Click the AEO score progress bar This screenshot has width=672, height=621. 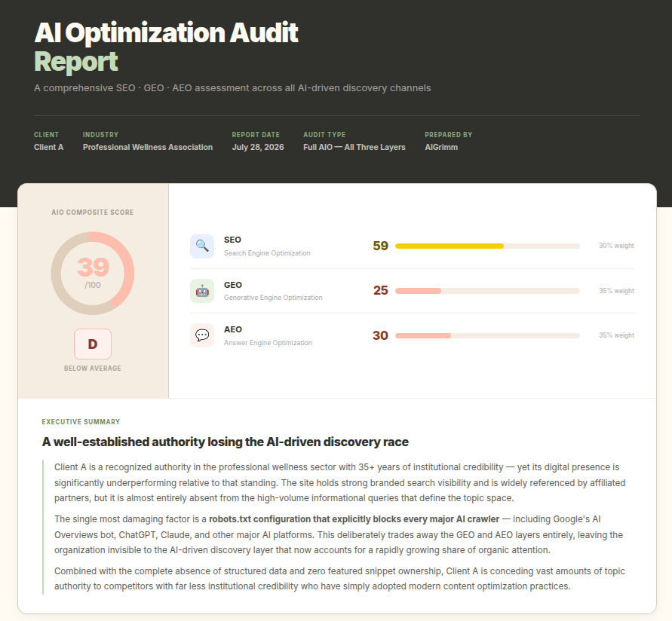(x=487, y=335)
